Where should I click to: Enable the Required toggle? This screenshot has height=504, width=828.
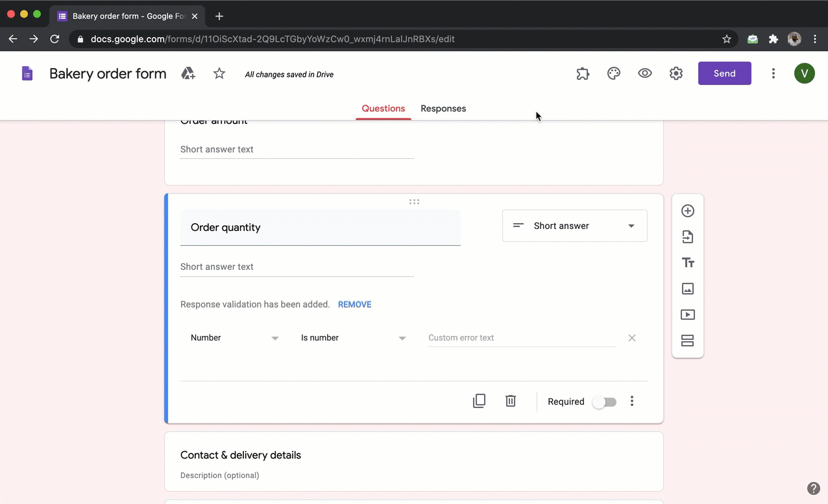pos(604,402)
